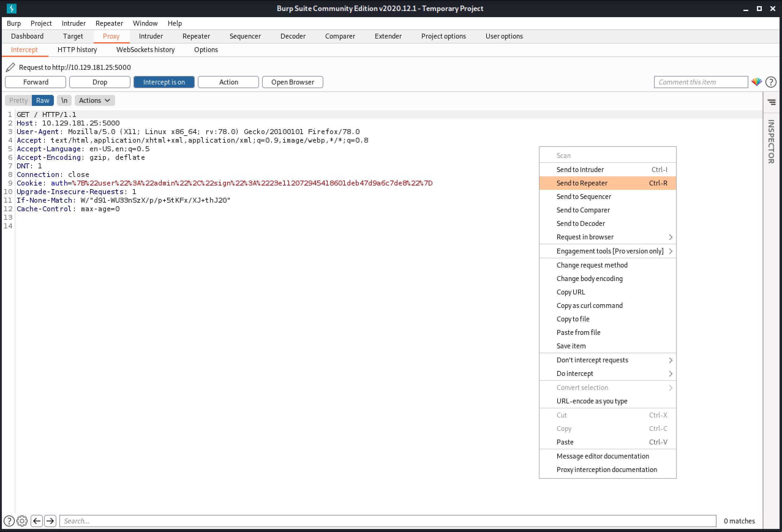Click the Open Browser button
782x532 pixels.
coord(293,82)
